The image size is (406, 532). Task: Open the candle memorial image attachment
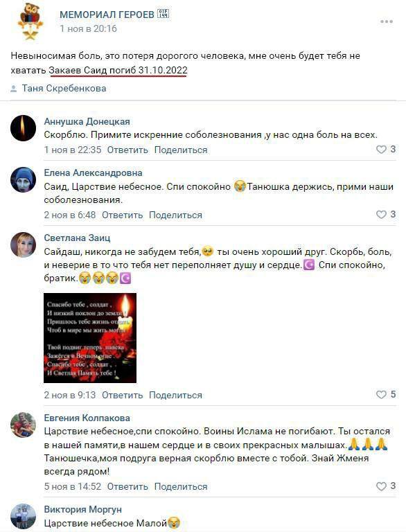90,338
